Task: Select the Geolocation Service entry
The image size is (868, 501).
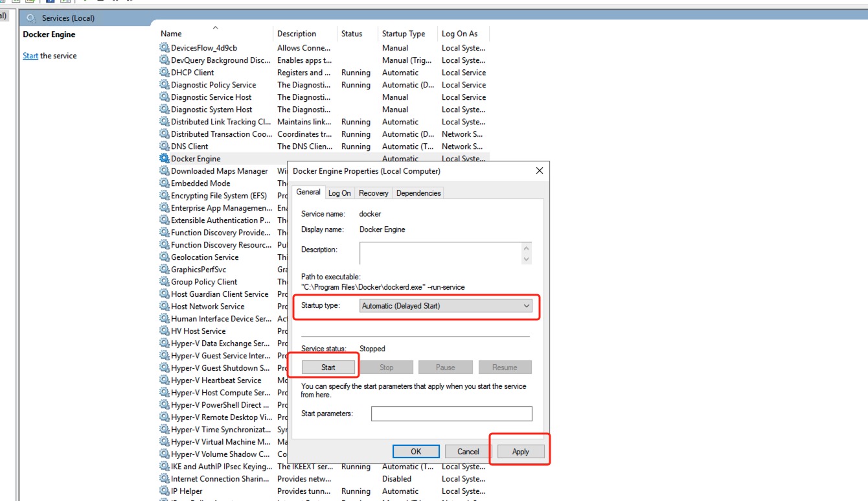Action: (205, 257)
